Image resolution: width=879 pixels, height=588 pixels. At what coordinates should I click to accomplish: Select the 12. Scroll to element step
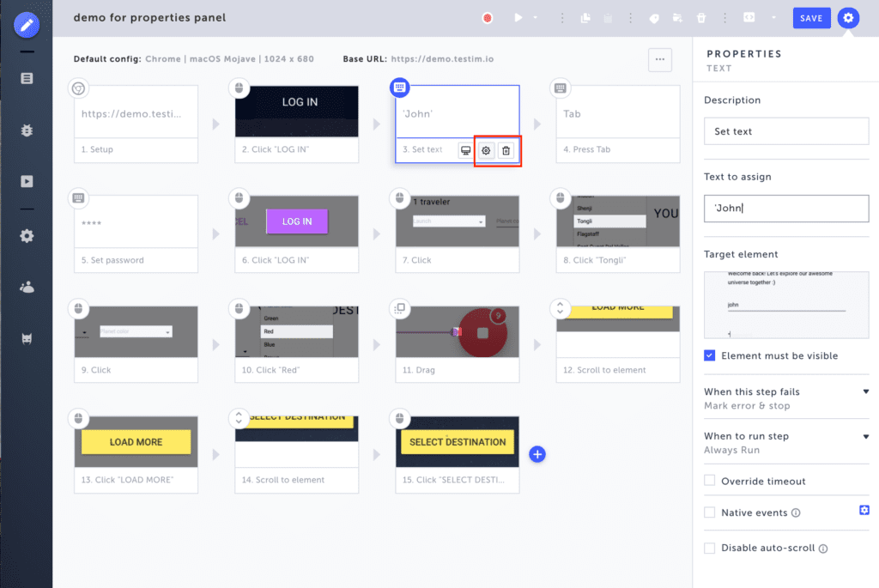pos(618,344)
